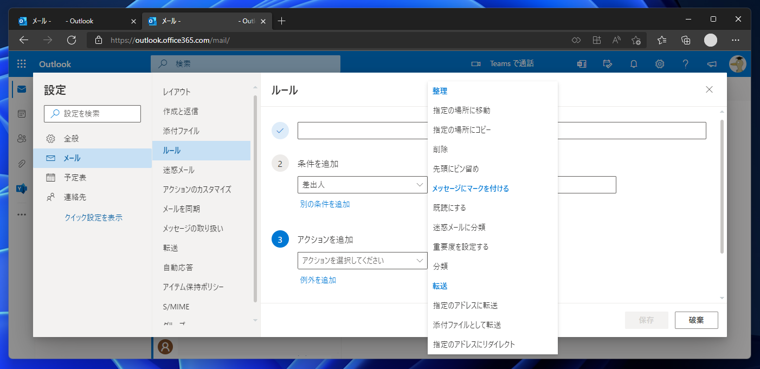Select 予定表 settings category

point(92,177)
